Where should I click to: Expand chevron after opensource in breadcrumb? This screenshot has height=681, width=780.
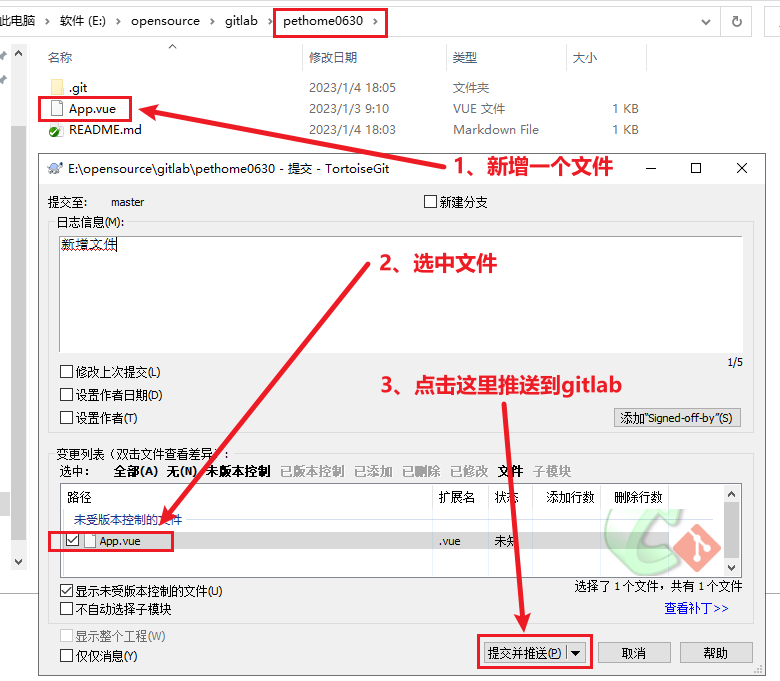click(212, 21)
